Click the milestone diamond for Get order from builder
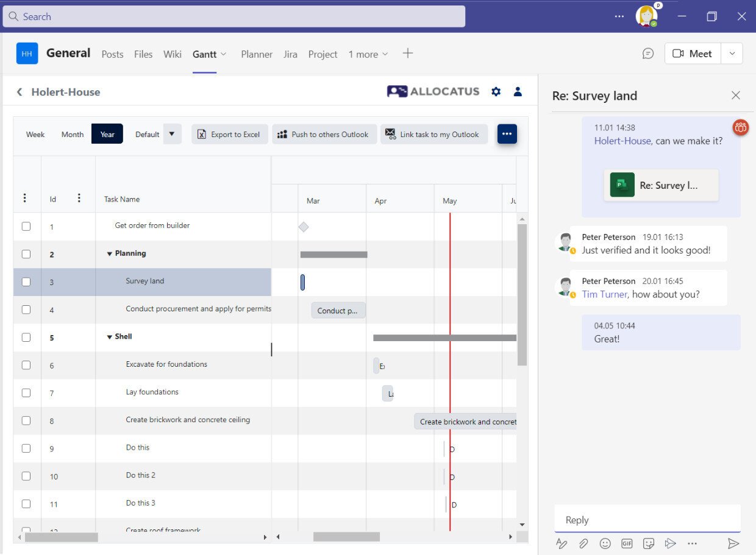The image size is (756, 555). (x=304, y=227)
